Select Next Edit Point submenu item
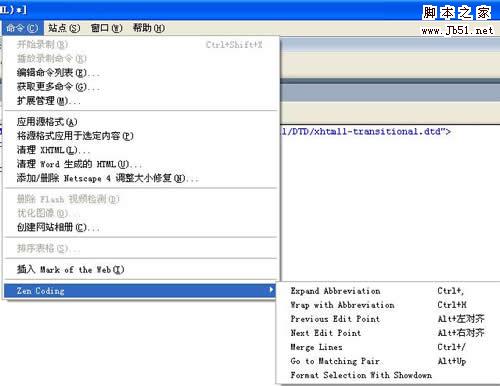Viewport: 500px width, 386px height. click(x=388, y=333)
